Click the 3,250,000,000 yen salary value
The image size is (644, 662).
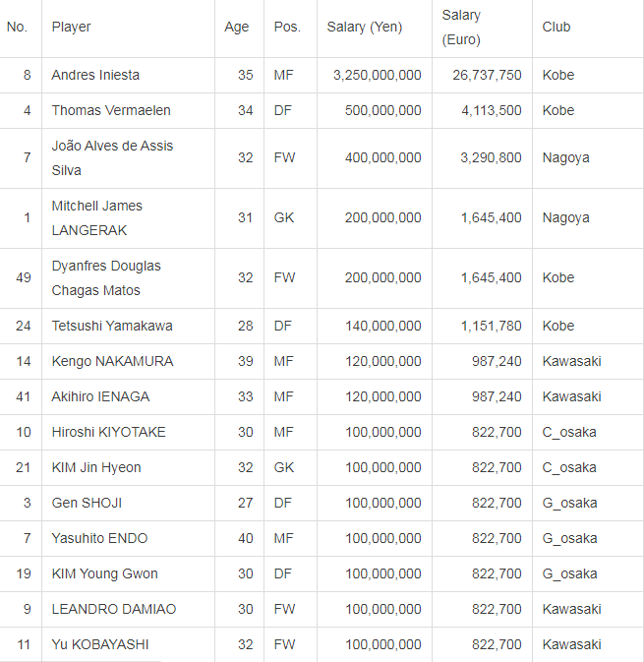coord(377,75)
